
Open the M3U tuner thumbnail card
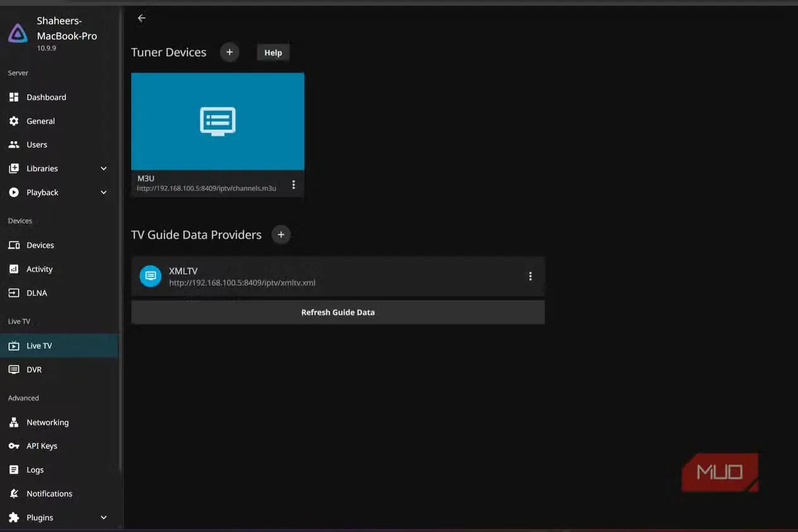point(217,121)
